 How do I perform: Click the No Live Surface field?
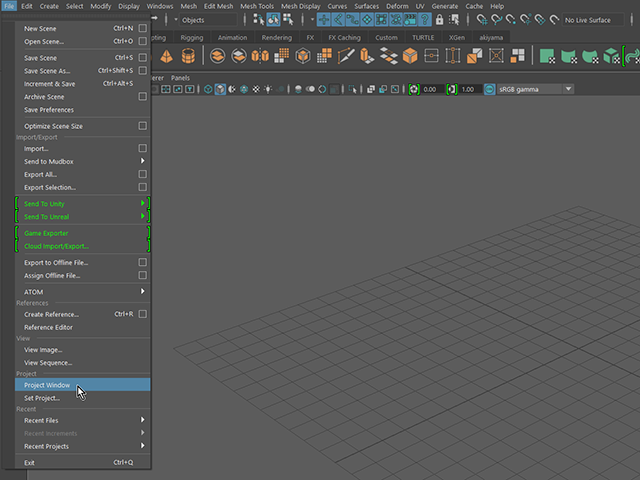[x=593, y=20]
